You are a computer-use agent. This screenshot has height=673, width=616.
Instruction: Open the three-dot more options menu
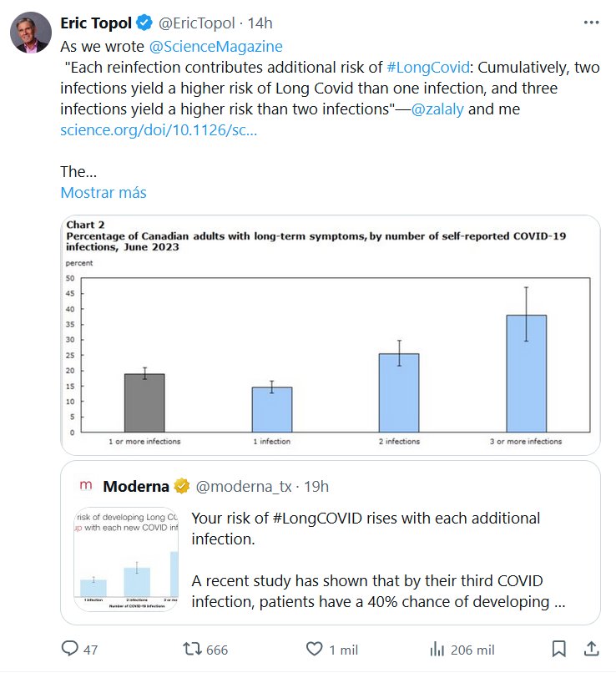tap(592, 23)
